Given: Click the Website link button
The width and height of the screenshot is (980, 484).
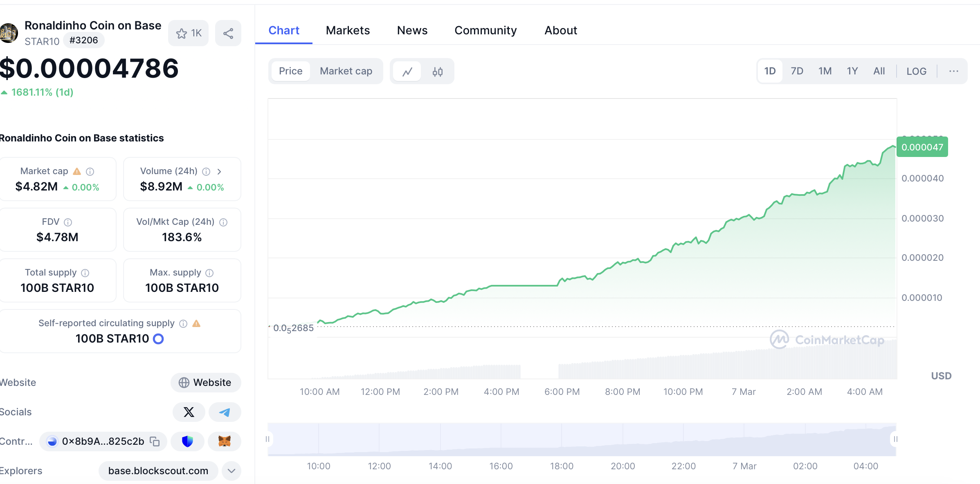Looking at the screenshot, I should coord(205,383).
